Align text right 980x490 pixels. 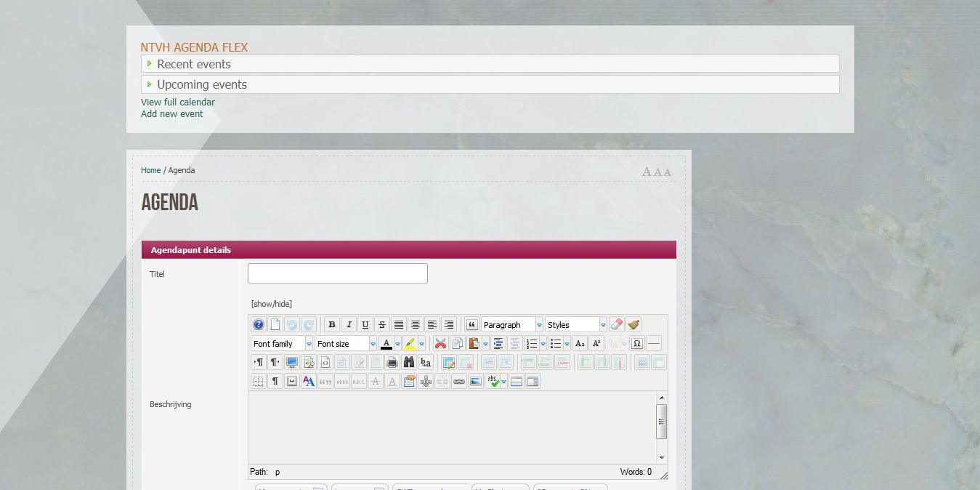(449, 325)
